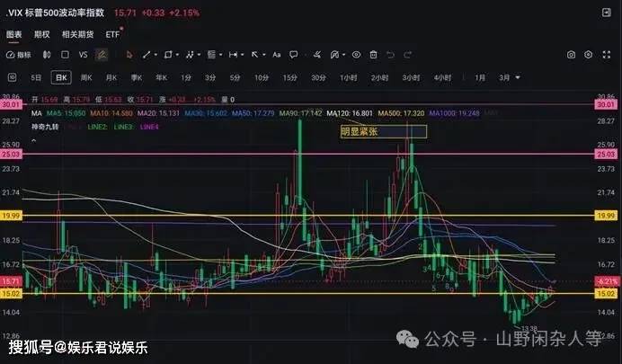
Task: Select the 周K weekly timeframe
Action: pyautogui.click(x=86, y=78)
